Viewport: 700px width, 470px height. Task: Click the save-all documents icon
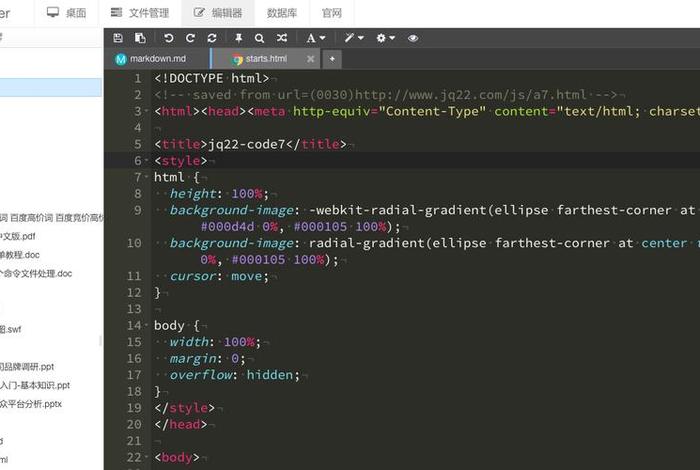click(x=140, y=38)
